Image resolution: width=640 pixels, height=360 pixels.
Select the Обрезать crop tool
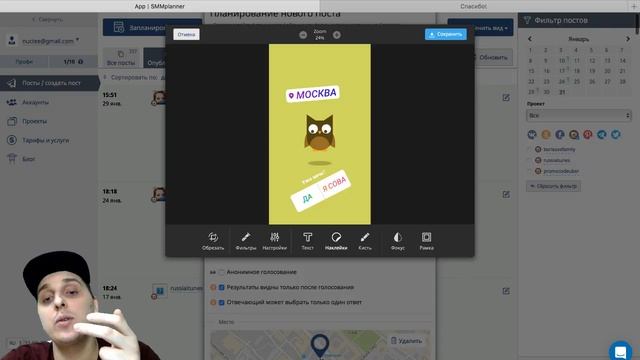tap(213, 241)
